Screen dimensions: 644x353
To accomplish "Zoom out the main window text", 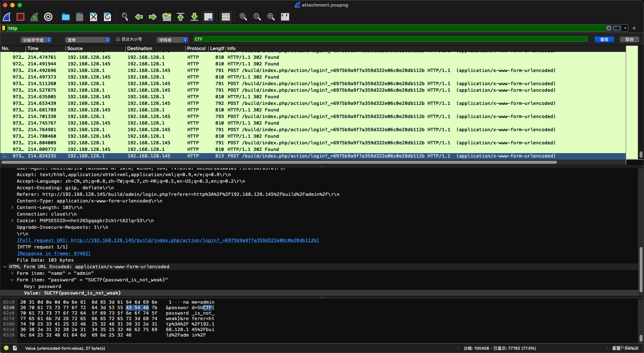I will click(x=257, y=17).
